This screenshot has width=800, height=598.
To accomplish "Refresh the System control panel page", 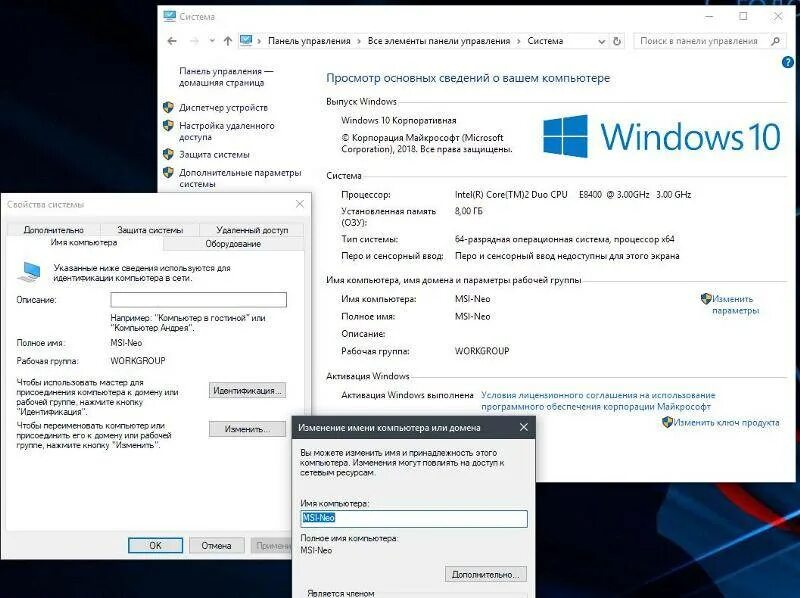I will (617, 41).
